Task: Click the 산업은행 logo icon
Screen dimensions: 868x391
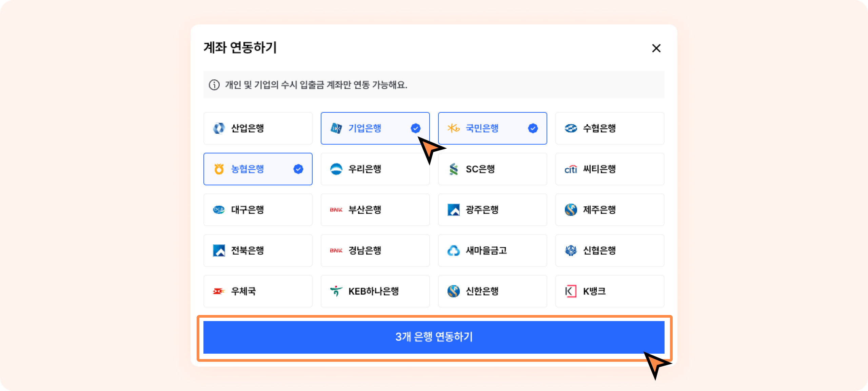Action: [x=219, y=128]
